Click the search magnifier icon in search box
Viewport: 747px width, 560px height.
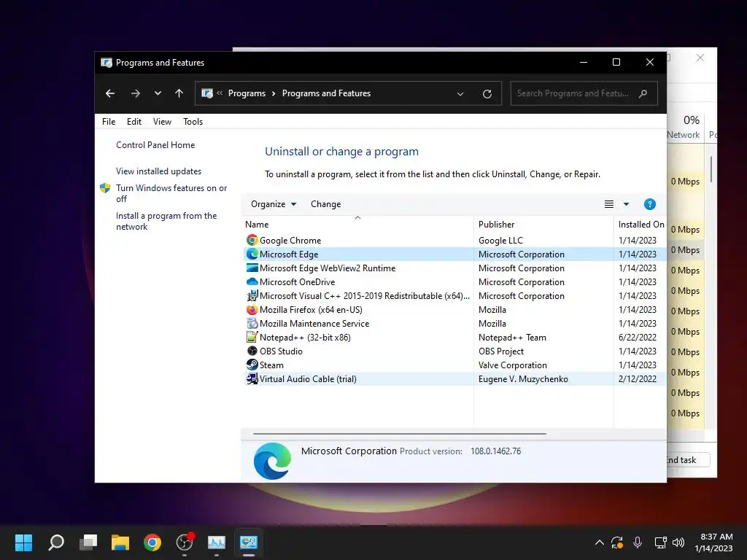pyautogui.click(x=643, y=93)
